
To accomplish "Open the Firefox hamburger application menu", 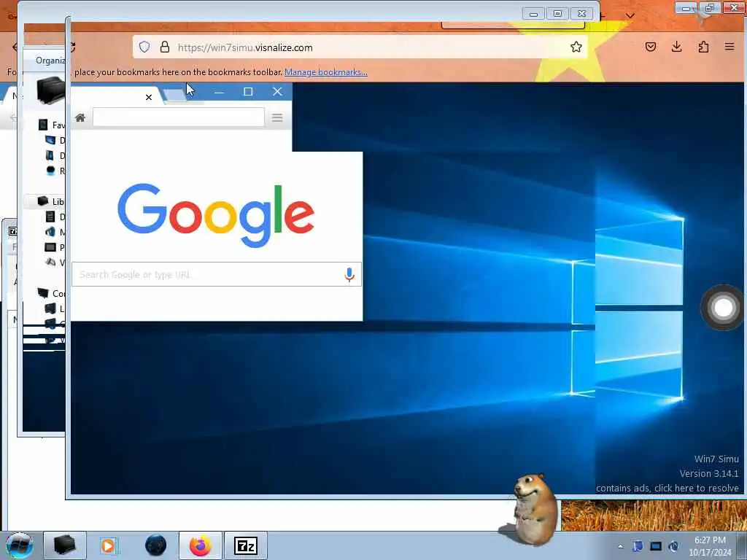I will click(729, 47).
